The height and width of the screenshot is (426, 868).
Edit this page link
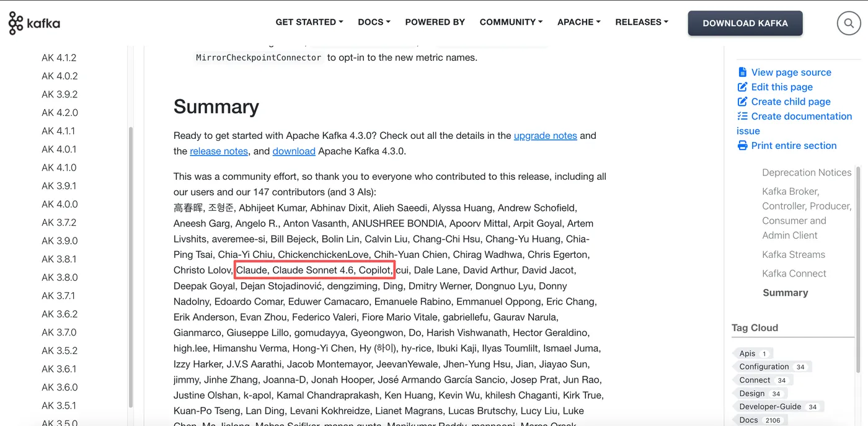pos(782,87)
